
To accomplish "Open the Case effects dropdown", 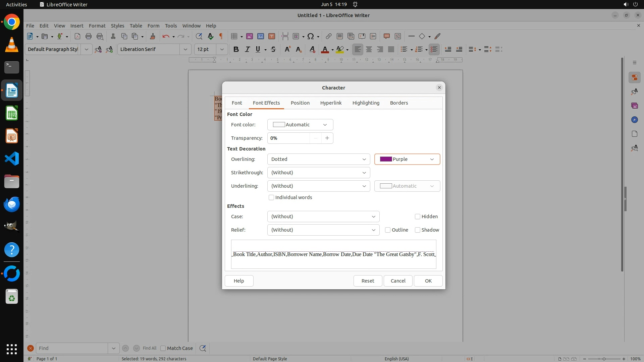I will coord(323,217).
